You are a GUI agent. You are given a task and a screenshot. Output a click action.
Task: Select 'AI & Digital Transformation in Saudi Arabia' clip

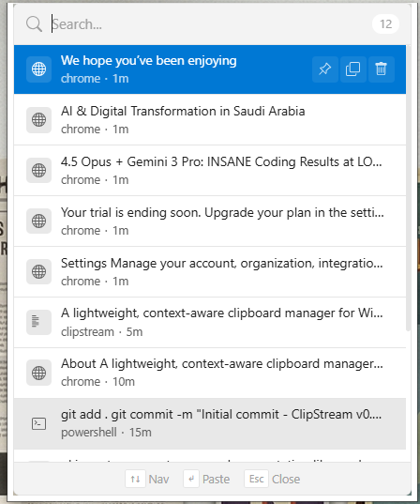(x=210, y=119)
